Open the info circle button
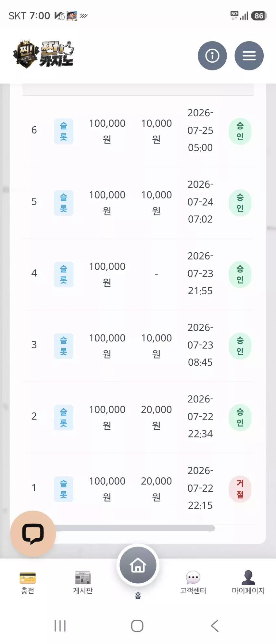This screenshot has height=644, width=276. pos(212,56)
